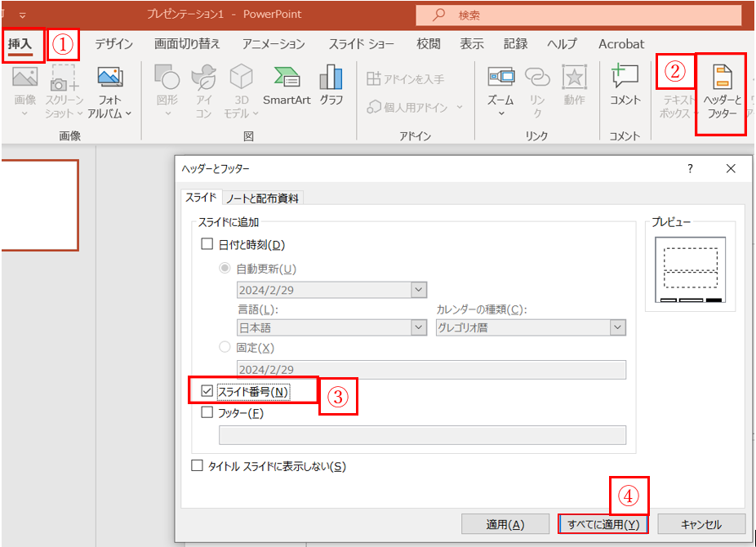Click アドインを入手 (Get Add-ins)
Image resolution: width=756 pixels, height=547 pixels.
(x=405, y=78)
